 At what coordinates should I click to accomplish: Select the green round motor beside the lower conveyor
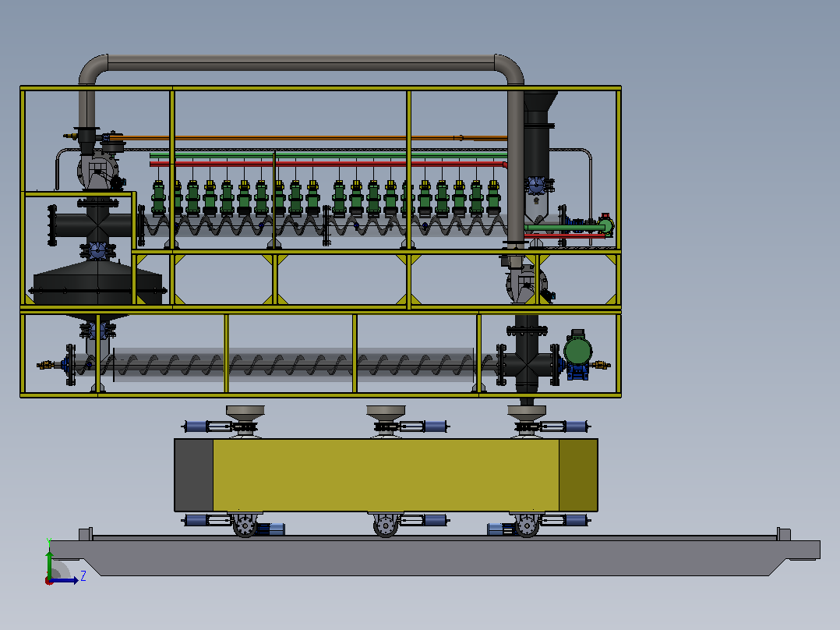577,352
